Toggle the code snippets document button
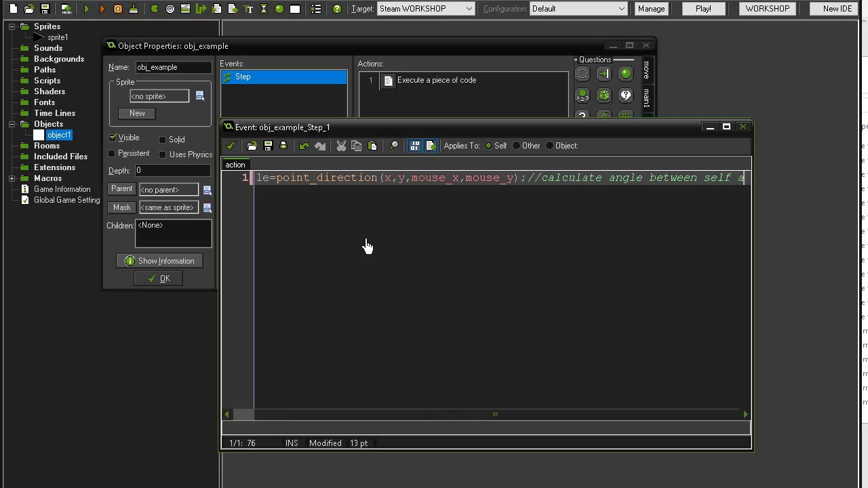Image resolution: width=868 pixels, height=488 pixels. pyautogui.click(x=430, y=146)
